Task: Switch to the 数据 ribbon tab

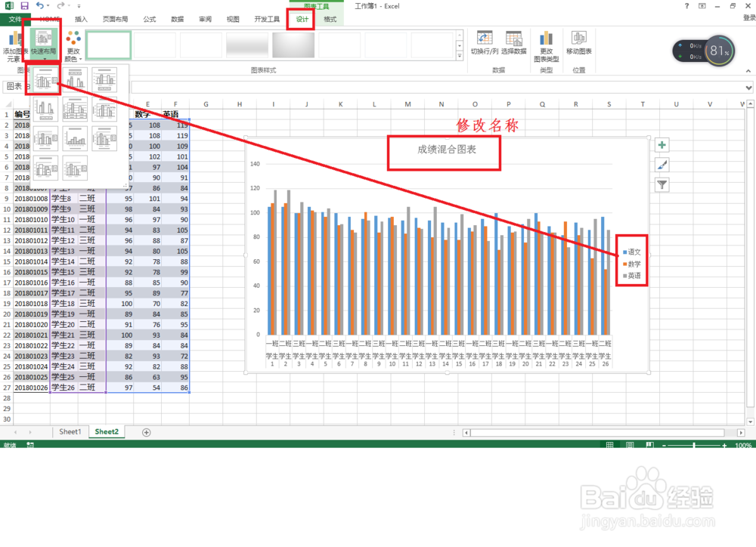Action: [x=178, y=20]
